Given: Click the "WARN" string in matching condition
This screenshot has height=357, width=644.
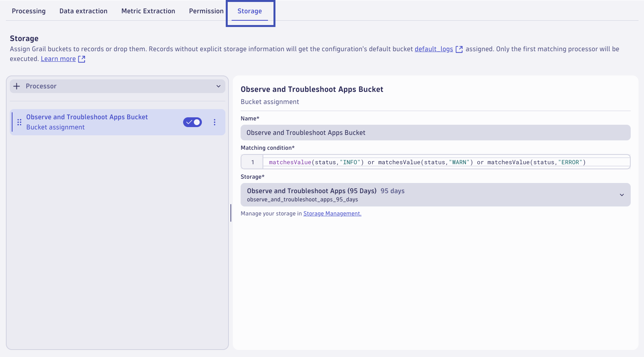Looking at the screenshot, I should click(x=459, y=162).
